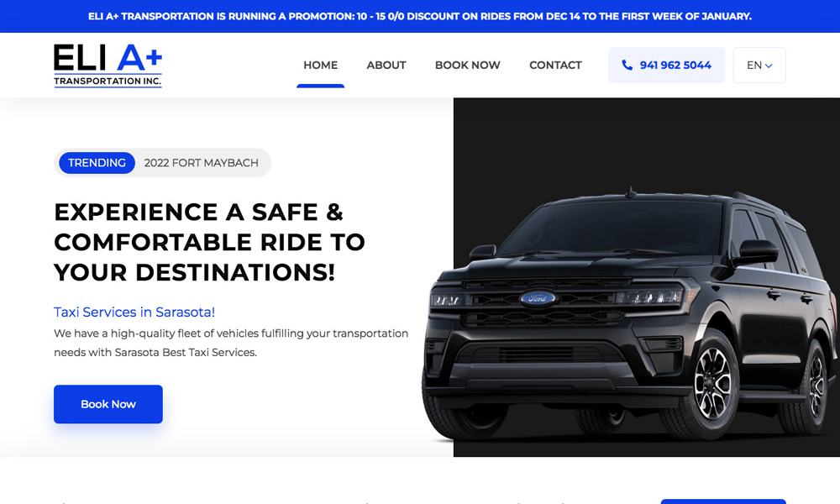Click the ELI A+ Transportation logo
Image resolution: width=840 pixels, height=504 pixels.
(x=108, y=66)
